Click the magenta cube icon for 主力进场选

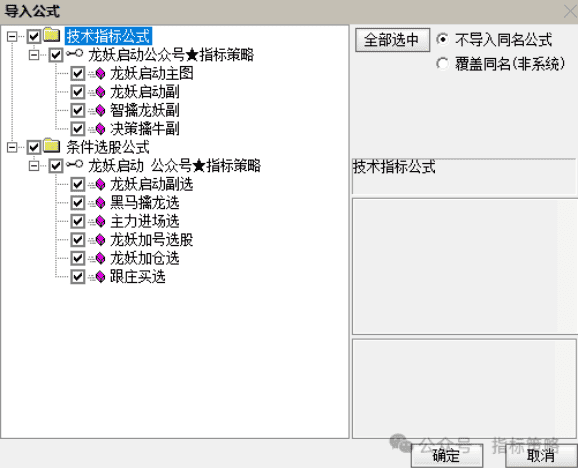point(100,221)
